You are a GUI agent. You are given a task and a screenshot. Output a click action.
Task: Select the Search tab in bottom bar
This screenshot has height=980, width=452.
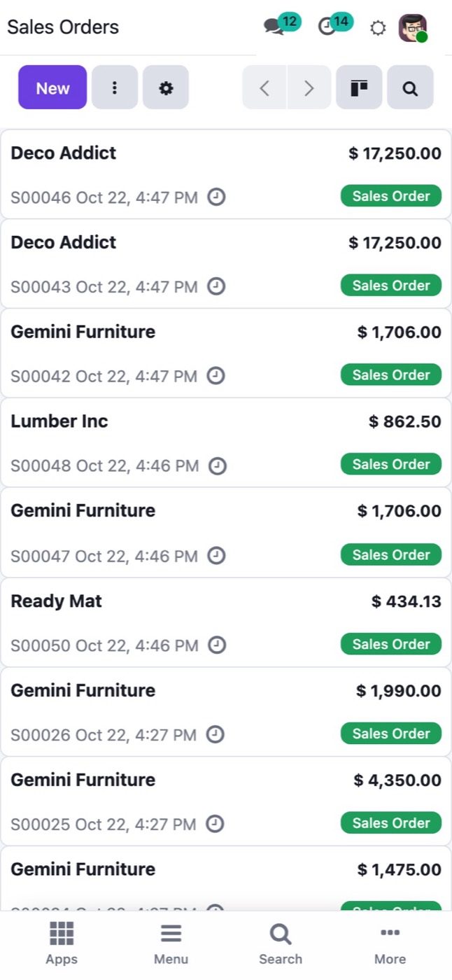(x=281, y=944)
